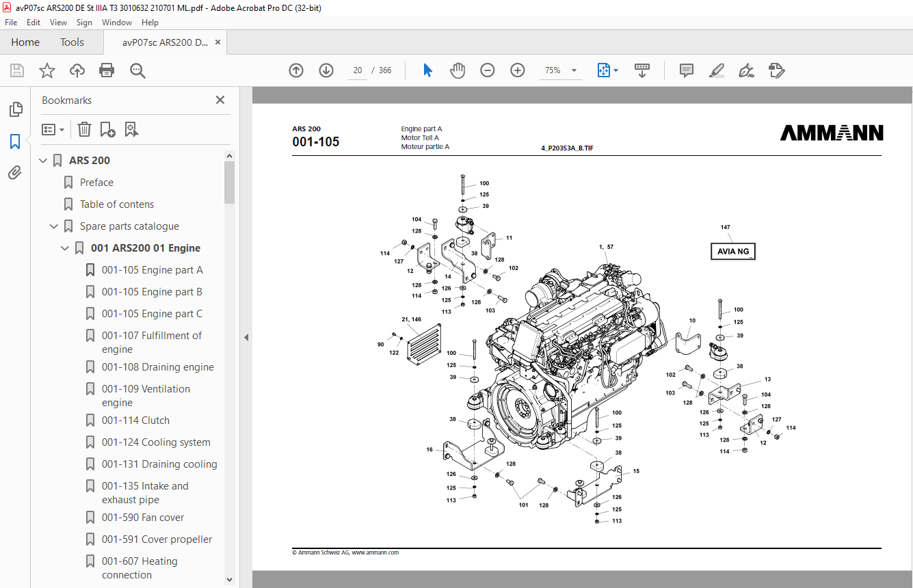913x588 pixels.
Task: Zoom in with the plus circle icon
Action: pos(518,70)
